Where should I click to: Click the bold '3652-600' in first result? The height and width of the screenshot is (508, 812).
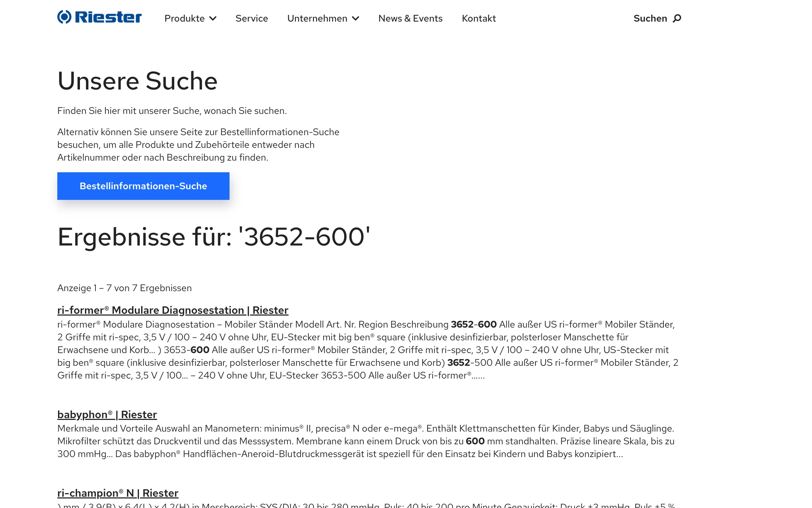coord(474,324)
